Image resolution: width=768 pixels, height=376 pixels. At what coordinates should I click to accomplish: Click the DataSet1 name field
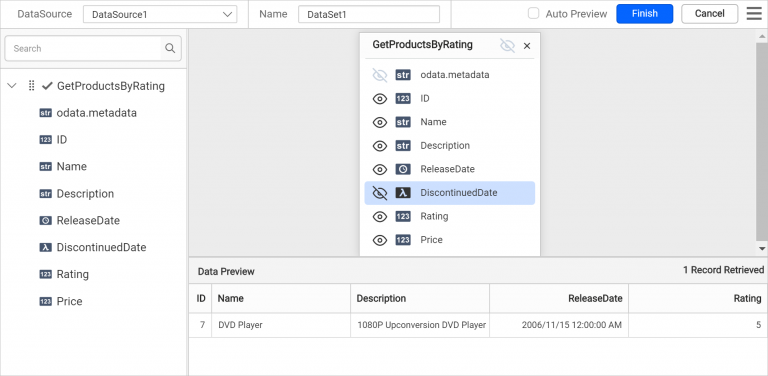369,14
